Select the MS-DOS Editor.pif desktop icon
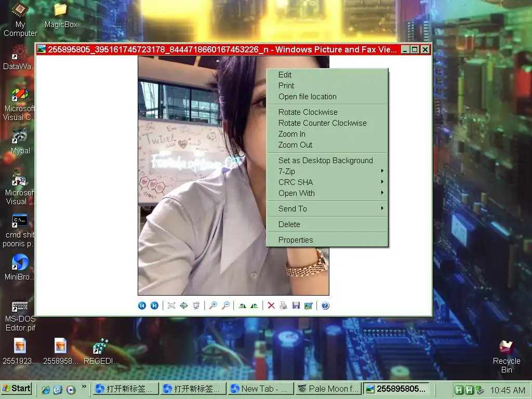Screen dimensions: 532x399 pos(20,314)
